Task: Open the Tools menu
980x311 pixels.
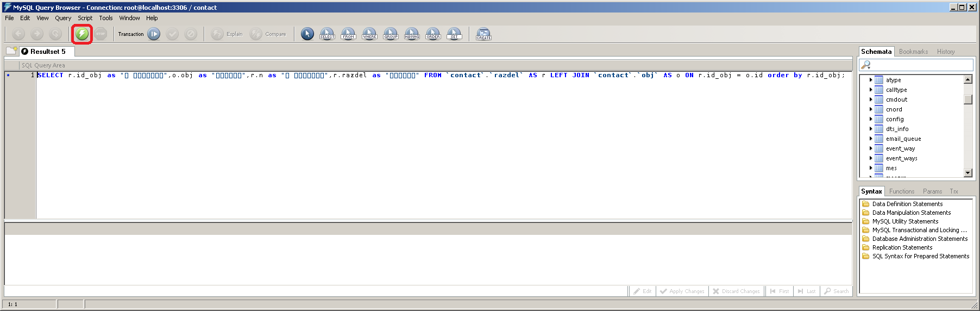Action: click(106, 18)
